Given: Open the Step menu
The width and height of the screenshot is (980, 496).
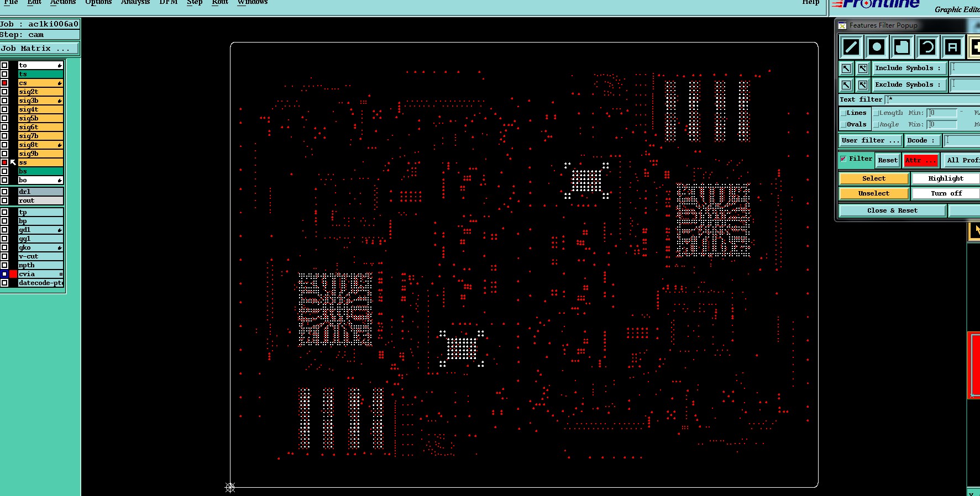Looking at the screenshot, I should 195,2.
